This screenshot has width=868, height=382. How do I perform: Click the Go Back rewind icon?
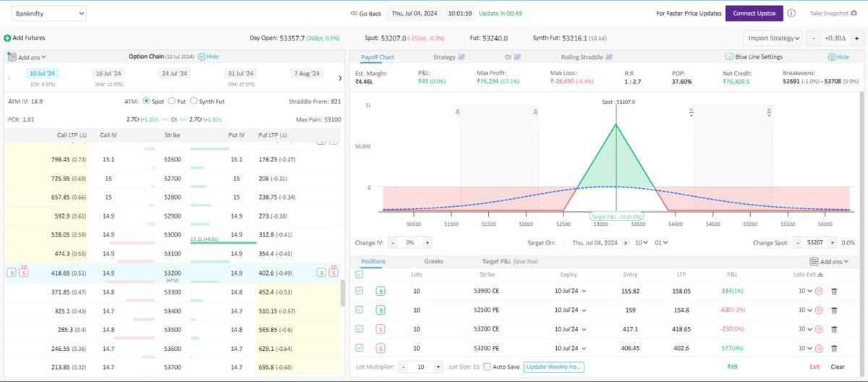pos(354,13)
